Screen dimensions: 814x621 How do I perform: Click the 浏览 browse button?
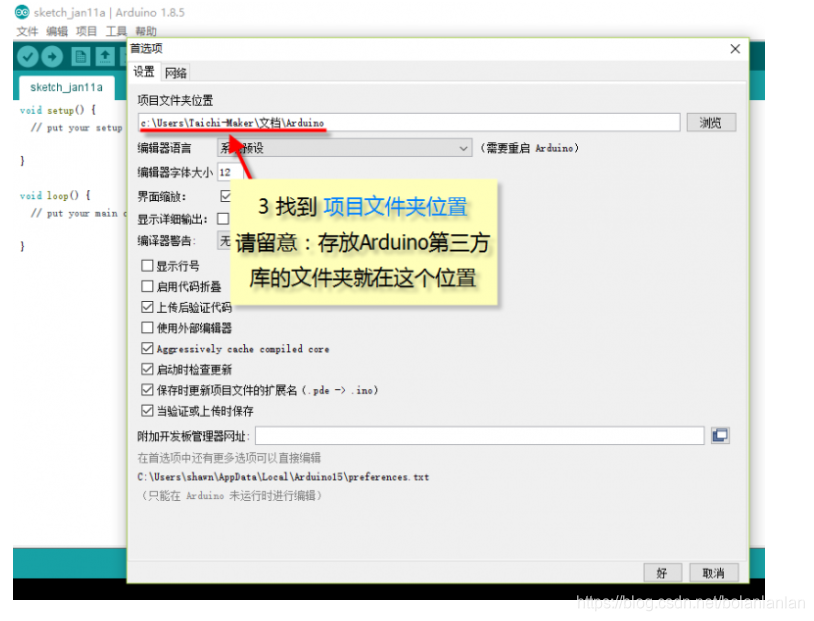710,123
